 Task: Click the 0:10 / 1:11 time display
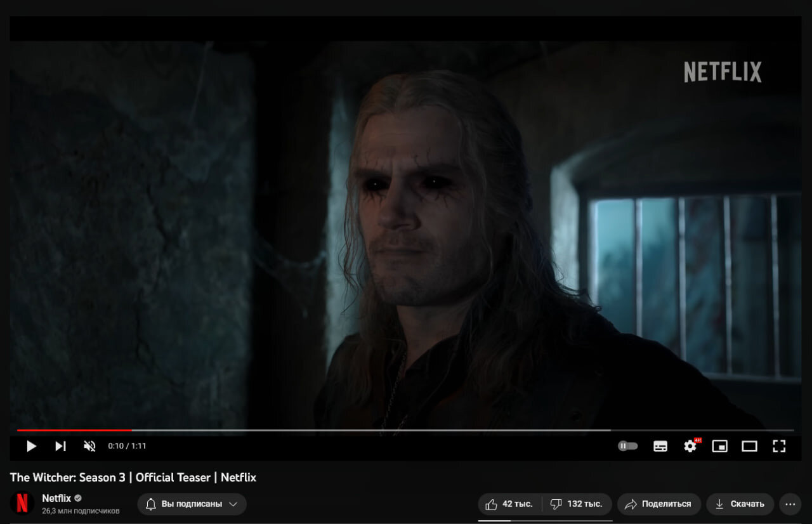[127, 446]
